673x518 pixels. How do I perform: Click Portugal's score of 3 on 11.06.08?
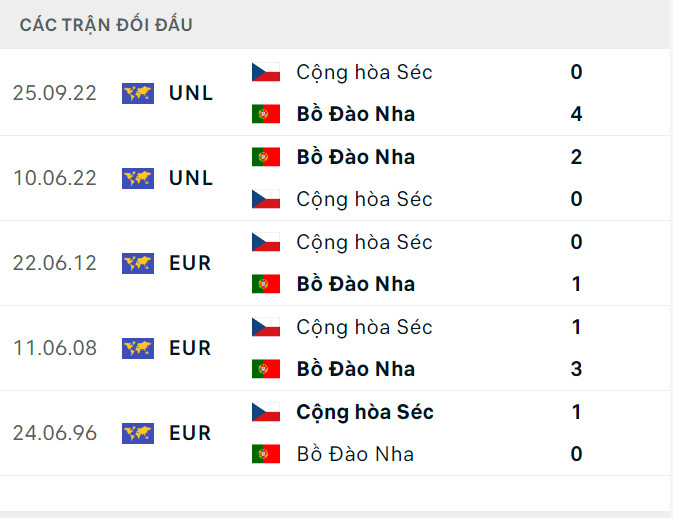point(576,369)
